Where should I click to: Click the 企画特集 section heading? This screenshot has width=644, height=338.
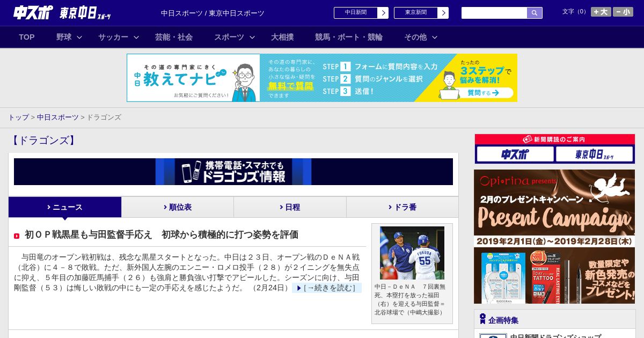503,320
